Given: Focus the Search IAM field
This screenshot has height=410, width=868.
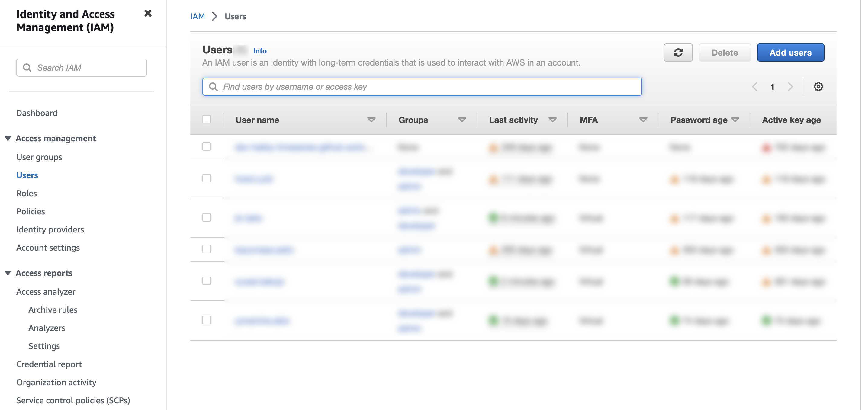Looking at the screenshot, I should [x=82, y=68].
